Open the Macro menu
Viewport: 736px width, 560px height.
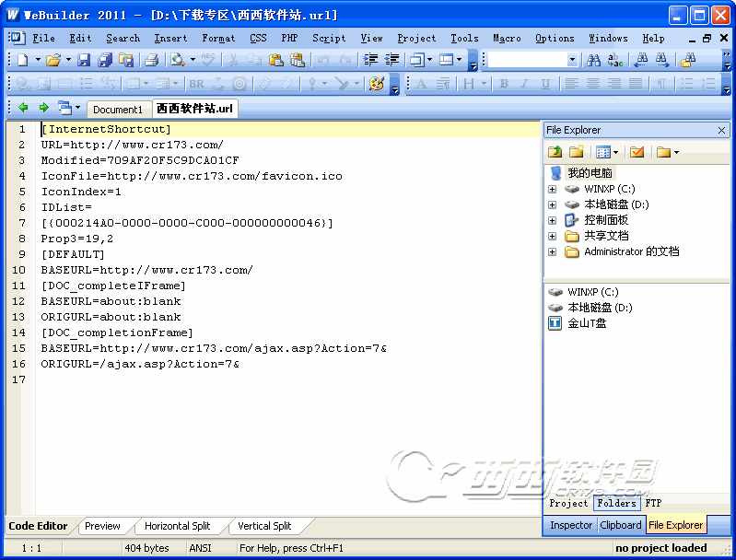[507, 39]
